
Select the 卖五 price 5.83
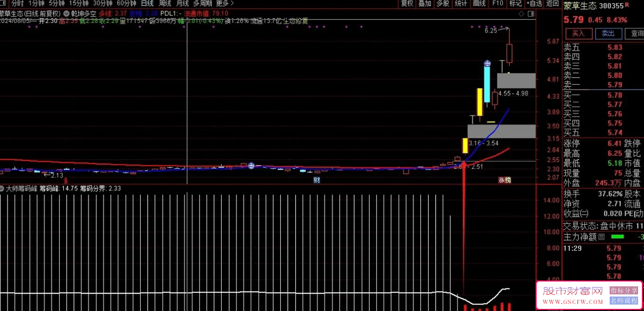point(614,47)
